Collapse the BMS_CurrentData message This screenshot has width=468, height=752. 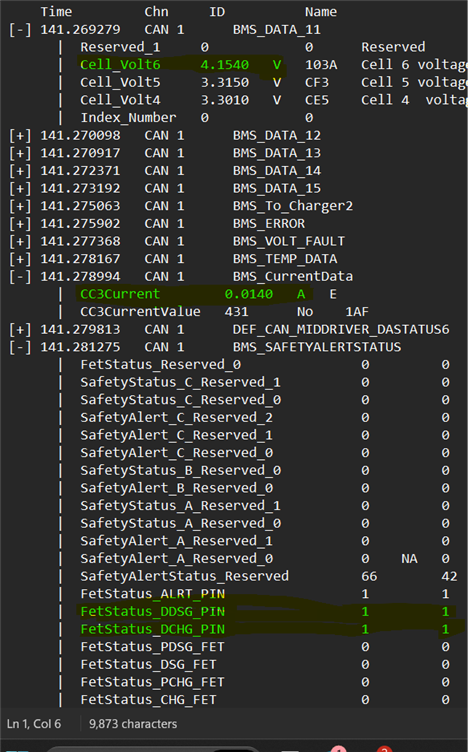(x=20, y=277)
